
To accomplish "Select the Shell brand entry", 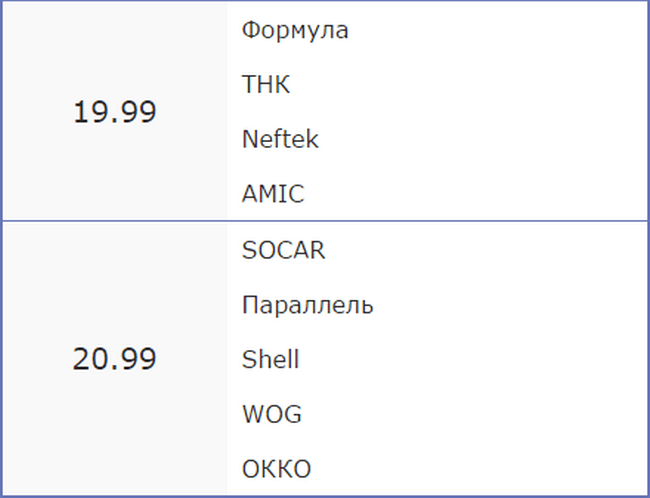I will pos(270,359).
